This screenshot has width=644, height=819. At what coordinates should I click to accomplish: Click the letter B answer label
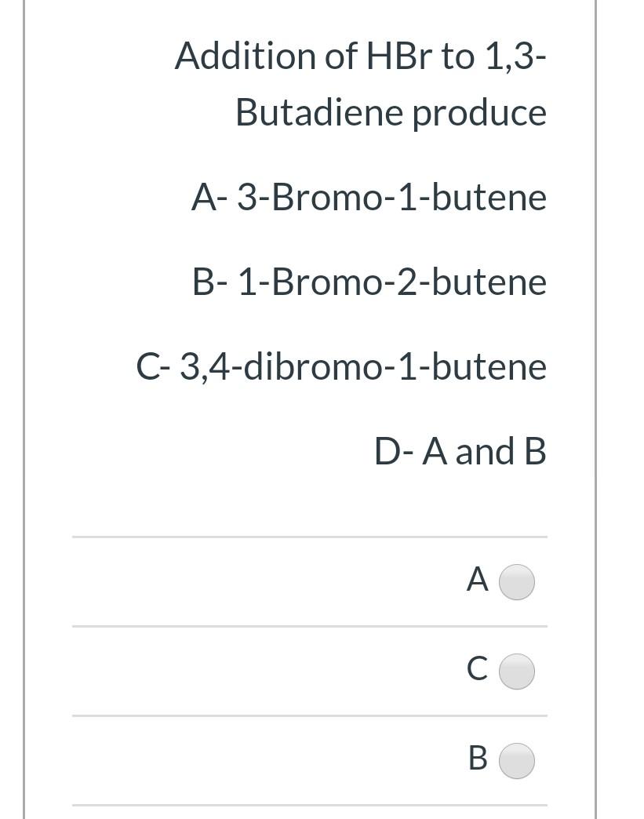coord(478,759)
